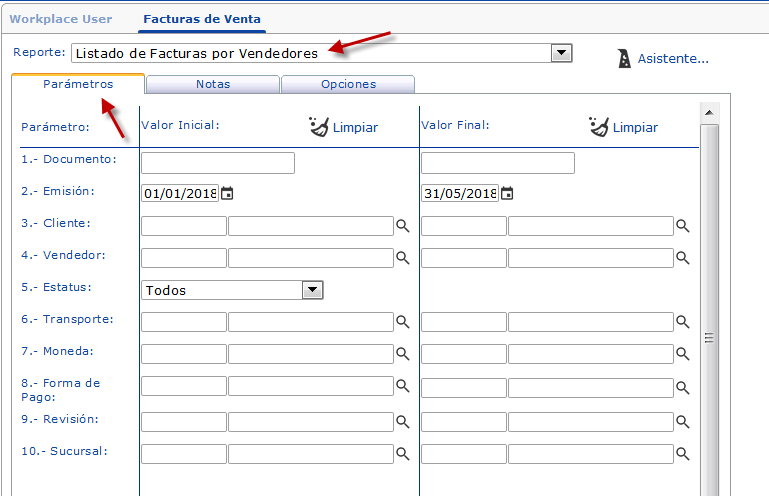
Task: Open lookup for initial Forma de Pago
Action: [403, 386]
